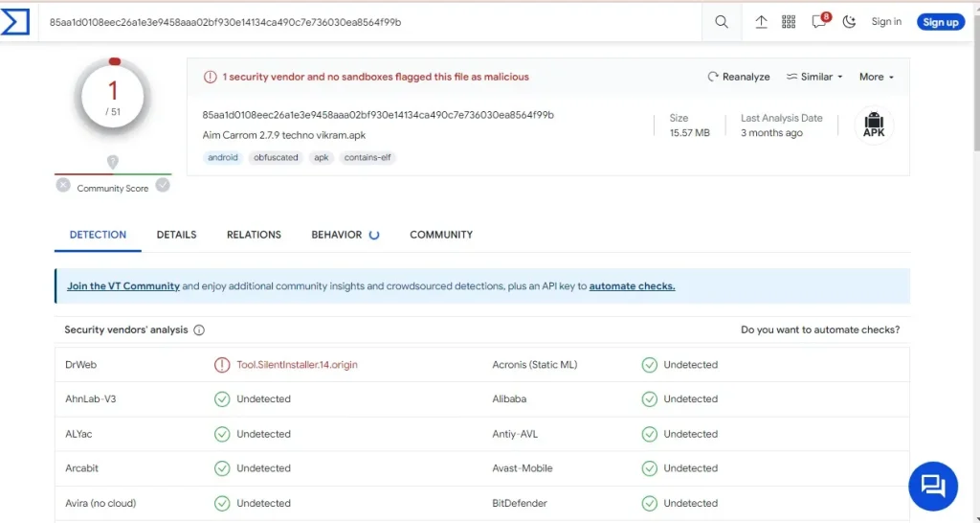Click the community score checkmark vote icon
980x523 pixels.
tap(163, 185)
